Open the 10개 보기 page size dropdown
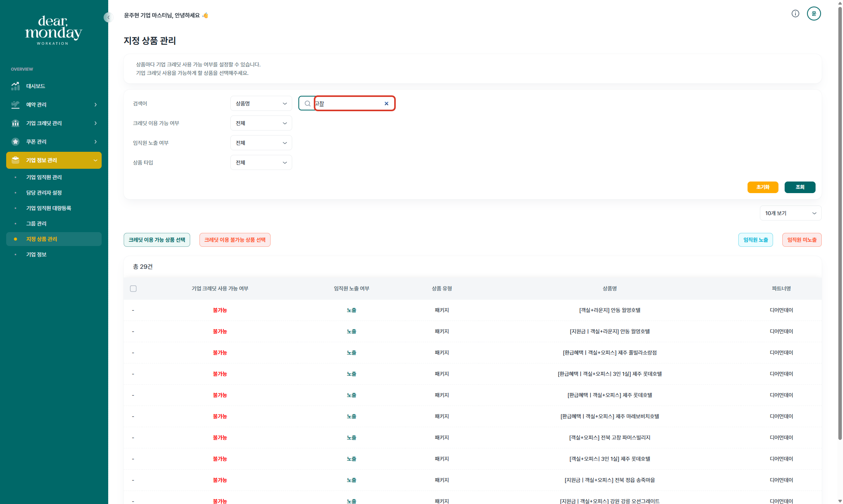Viewport: 843px width, 504px height. pos(790,213)
